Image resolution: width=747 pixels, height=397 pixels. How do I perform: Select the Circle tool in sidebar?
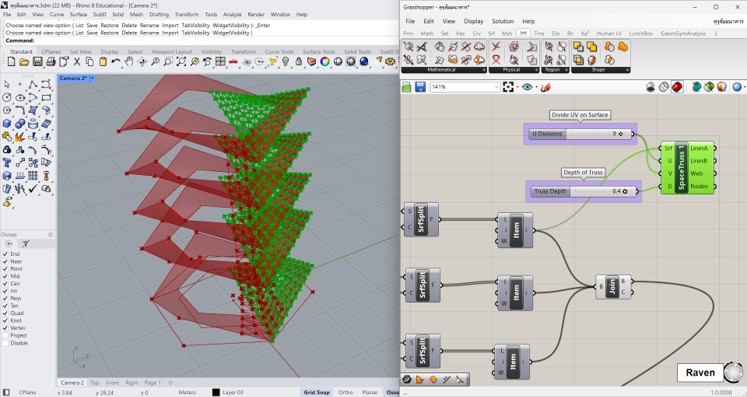pos(7,97)
